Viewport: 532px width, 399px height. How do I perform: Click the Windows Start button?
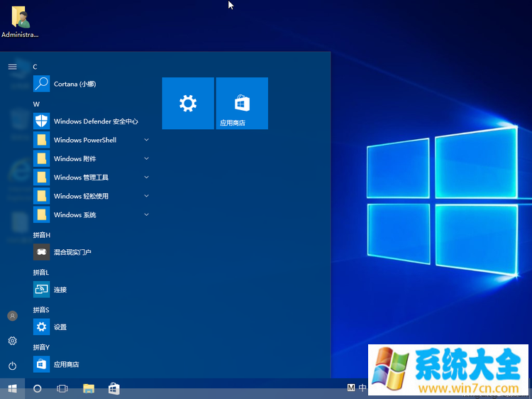coord(12,388)
